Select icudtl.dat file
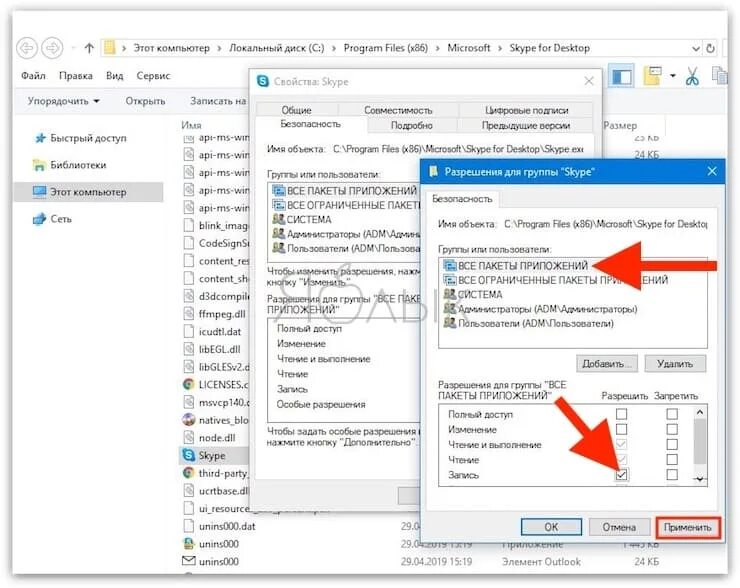 pos(212,332)
